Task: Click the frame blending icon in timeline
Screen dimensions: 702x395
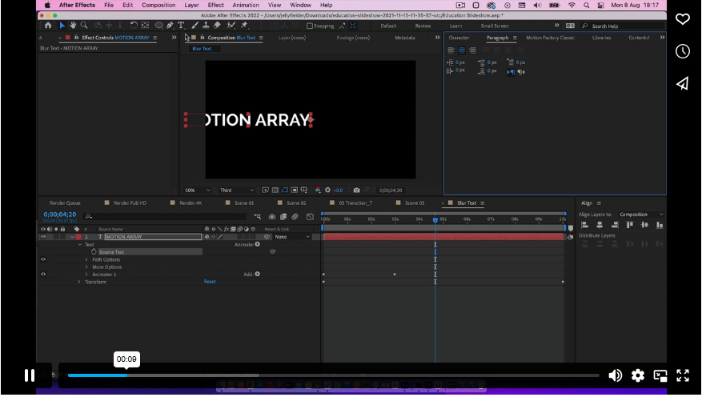Action: tap(283, 217)
